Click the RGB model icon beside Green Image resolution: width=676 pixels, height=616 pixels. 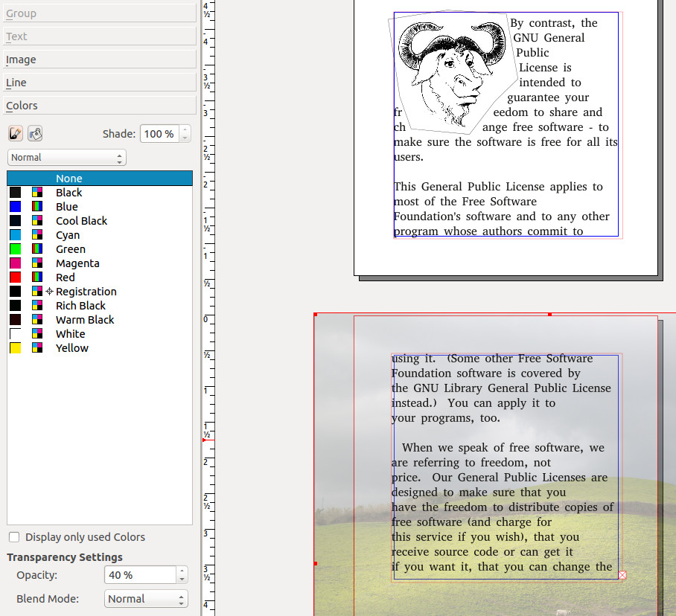36,249
